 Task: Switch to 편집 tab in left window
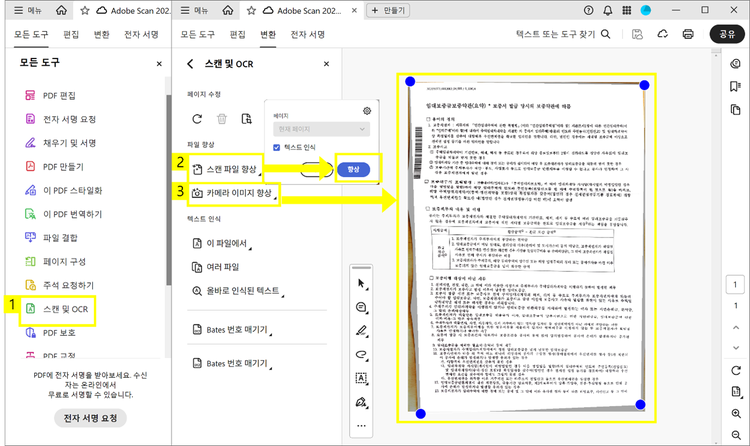(x=71, y=34)
